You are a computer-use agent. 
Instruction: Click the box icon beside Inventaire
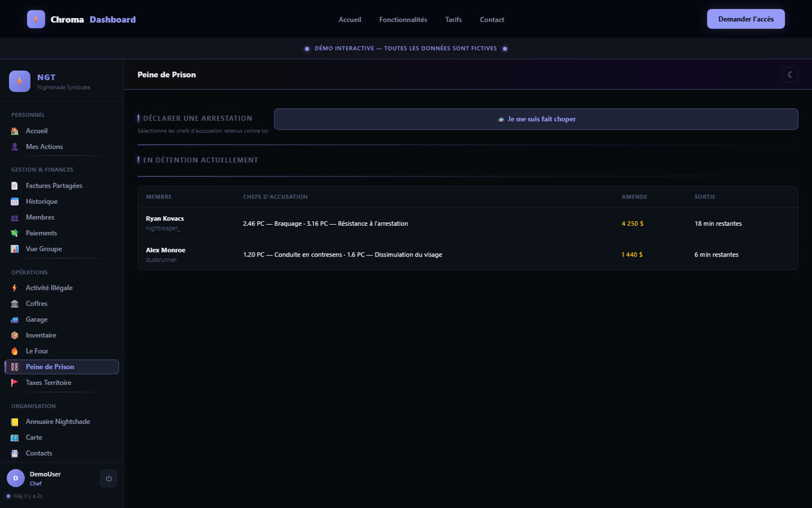coord(14,336)
